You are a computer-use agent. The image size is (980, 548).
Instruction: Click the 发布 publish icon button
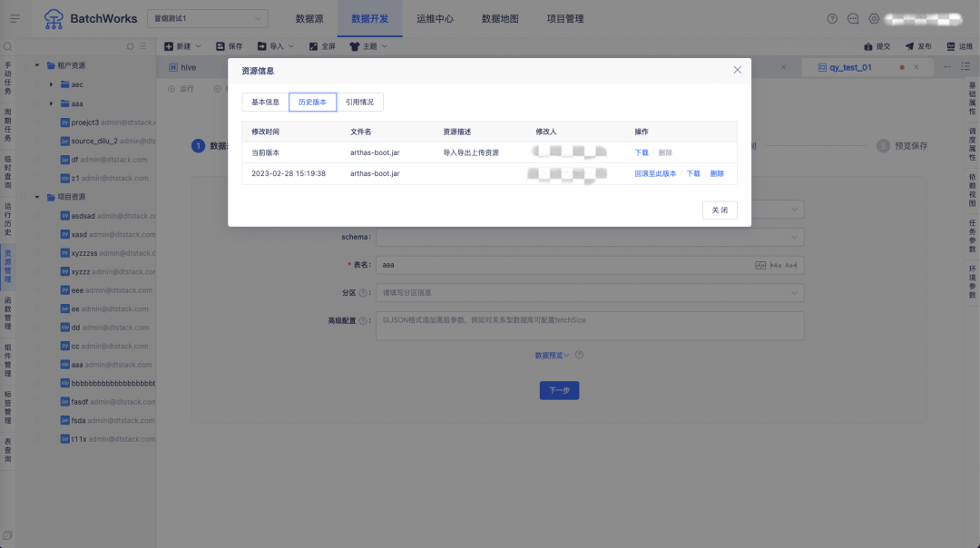[x=917, y=46]
